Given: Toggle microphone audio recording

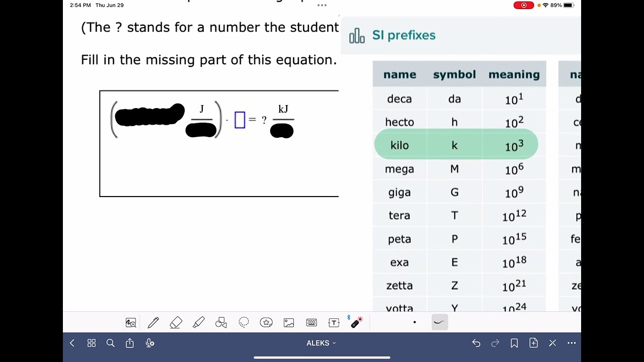Looking at the screenshot, I should coord(149,343).
